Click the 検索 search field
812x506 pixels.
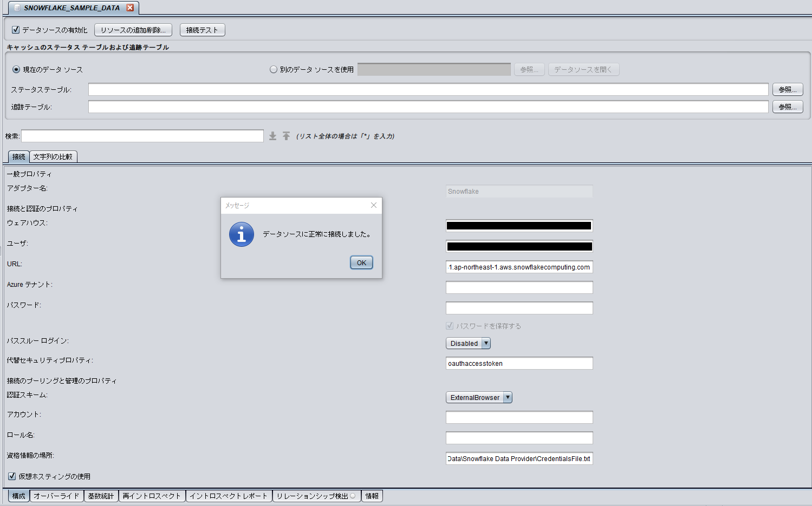click(x=142, y=136)
